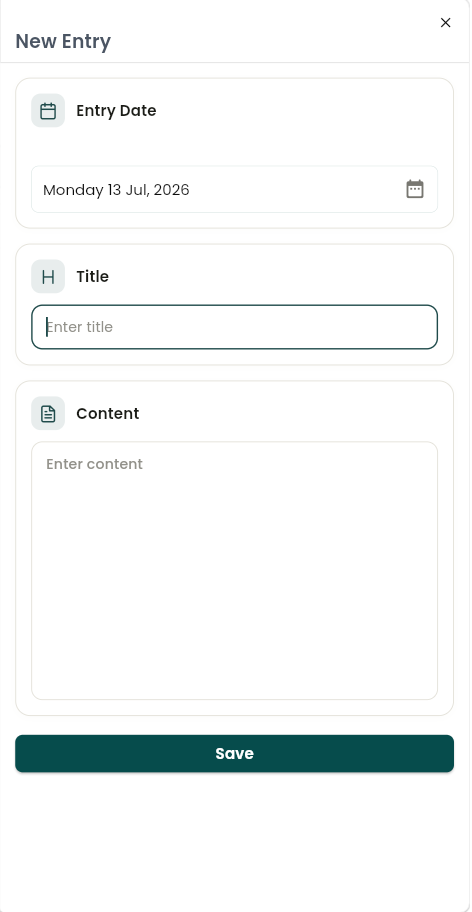
Task: Focus the Enter title input field
Action: click(x=234, y=327)
